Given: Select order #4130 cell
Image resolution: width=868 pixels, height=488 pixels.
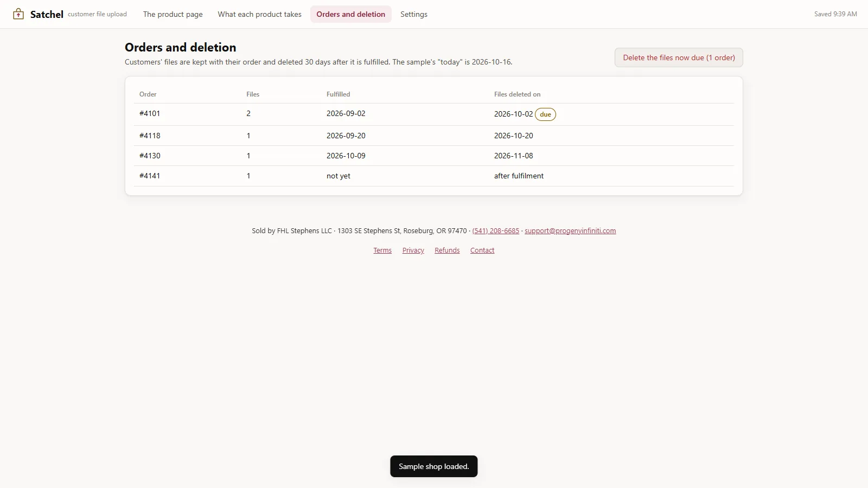Looking at the screenshot, I should click(150, 156).
